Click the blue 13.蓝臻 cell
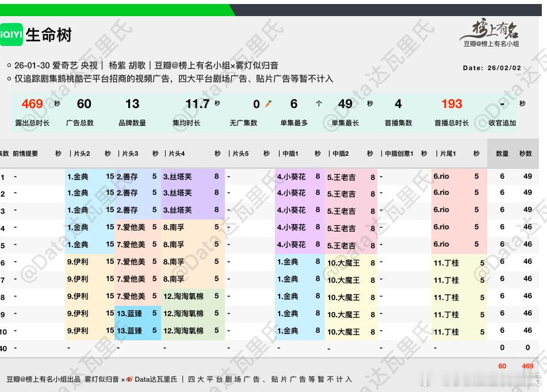Image resolution: width=547 pixels, height=392 pixels. point(129,314)
